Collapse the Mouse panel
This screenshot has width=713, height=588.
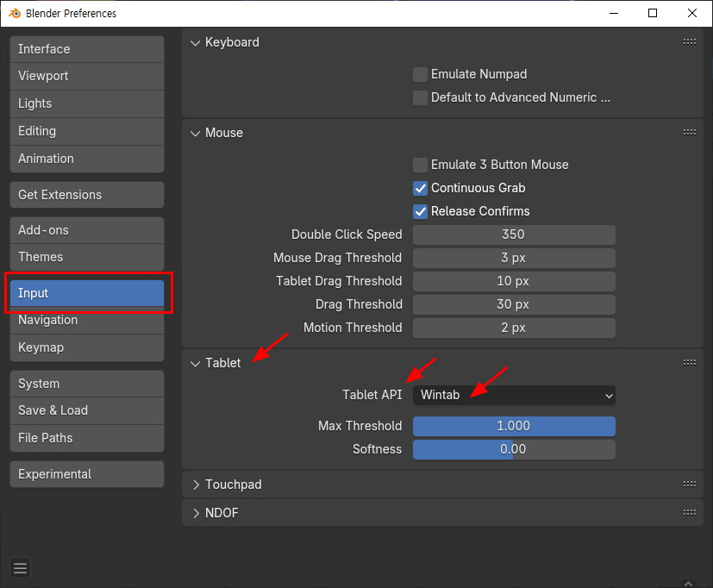click(195, 134)
